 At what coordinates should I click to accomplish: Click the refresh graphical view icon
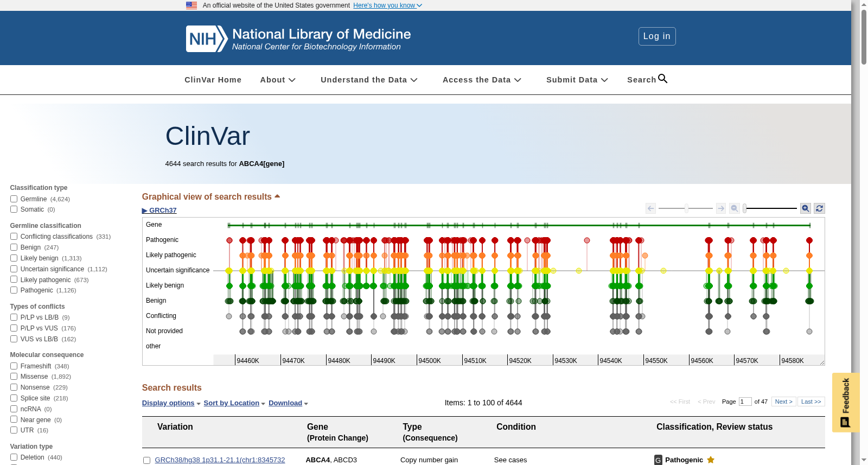coord(820,208)
